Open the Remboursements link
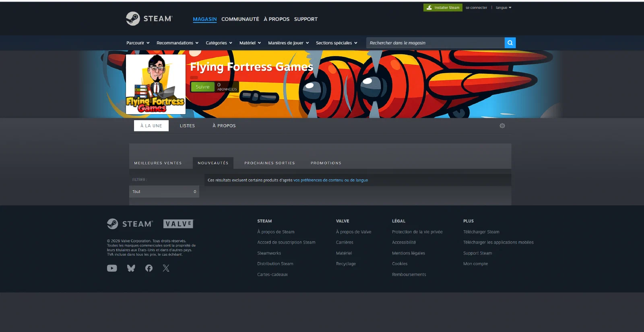Viewport: 644px width, 332px height. tap(409, 275)
